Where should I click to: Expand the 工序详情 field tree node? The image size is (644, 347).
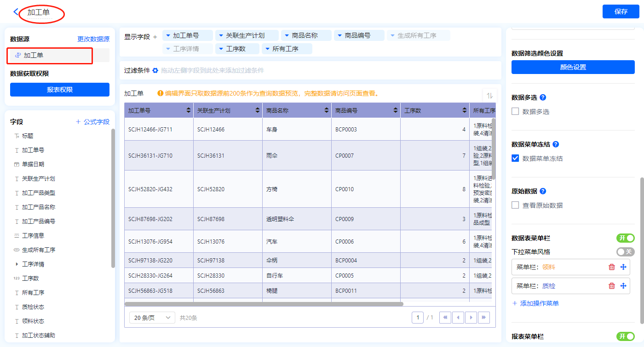pos(17,264)
